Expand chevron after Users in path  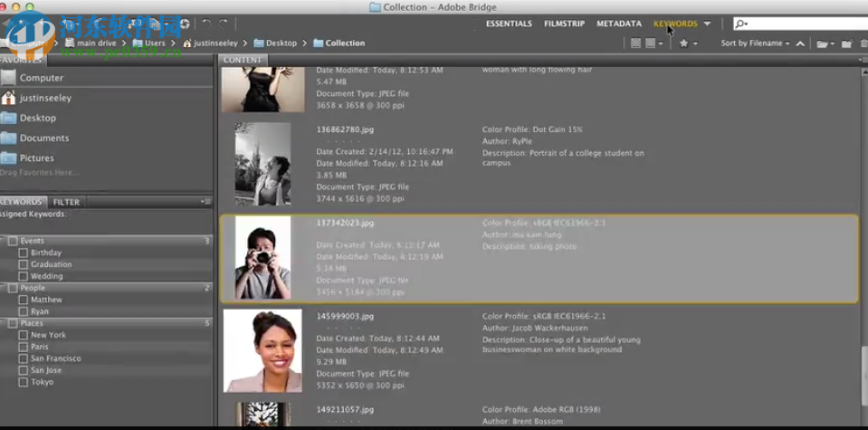pos(173,43)
